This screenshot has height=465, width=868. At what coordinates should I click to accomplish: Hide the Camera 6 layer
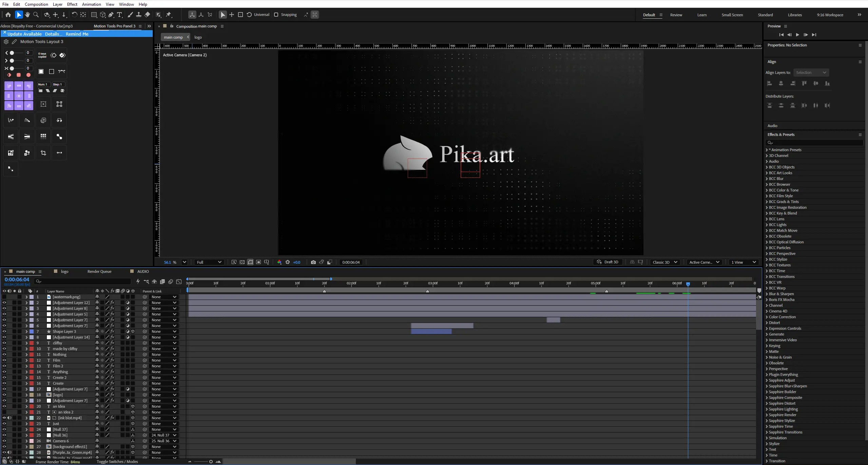(4, 441)
